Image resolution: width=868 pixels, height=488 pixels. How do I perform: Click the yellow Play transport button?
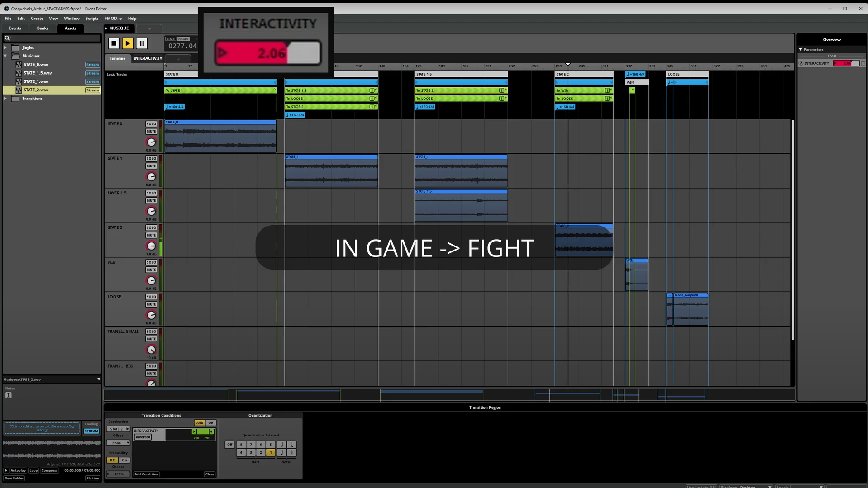tap(128, 43)
